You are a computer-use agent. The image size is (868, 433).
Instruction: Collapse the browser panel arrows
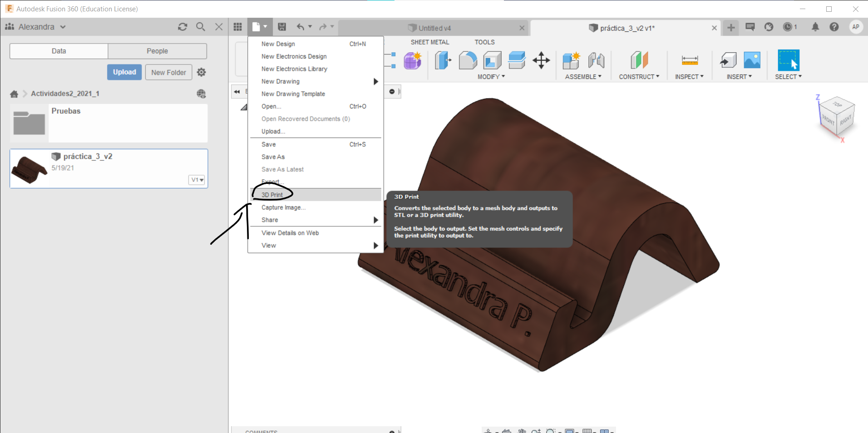[237, 92]
